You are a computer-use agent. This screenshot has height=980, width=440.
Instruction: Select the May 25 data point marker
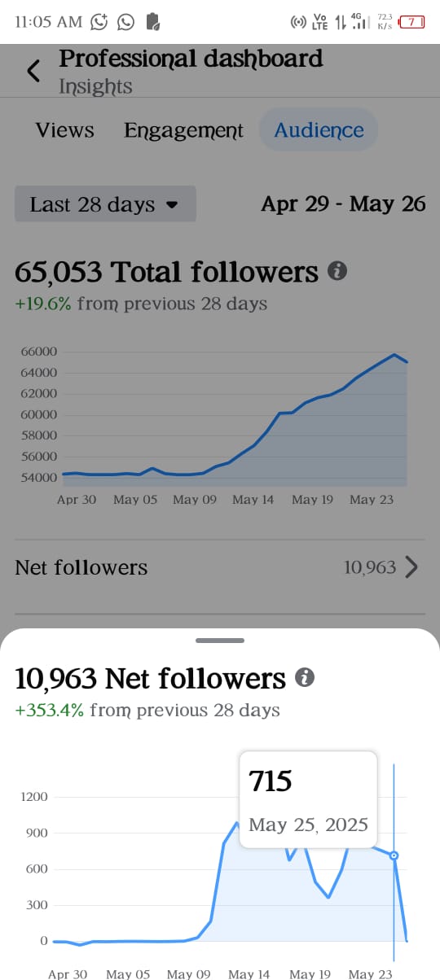click(x=394, y=855)
